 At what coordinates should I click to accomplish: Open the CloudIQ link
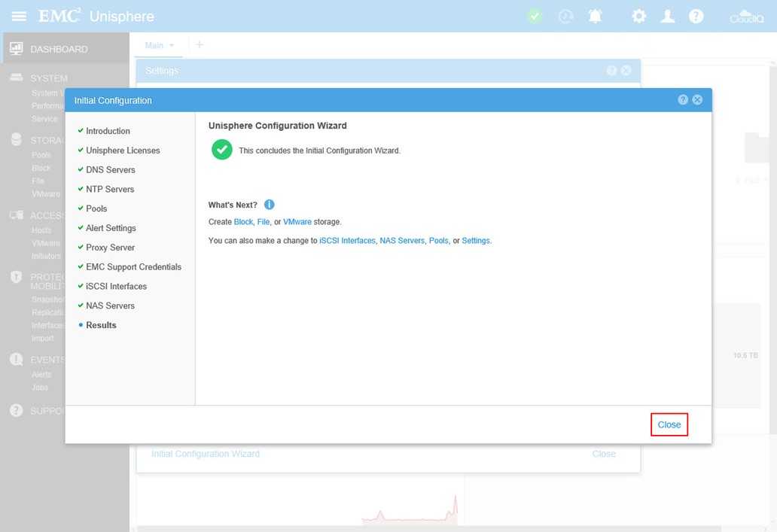(x=746, y=17)
